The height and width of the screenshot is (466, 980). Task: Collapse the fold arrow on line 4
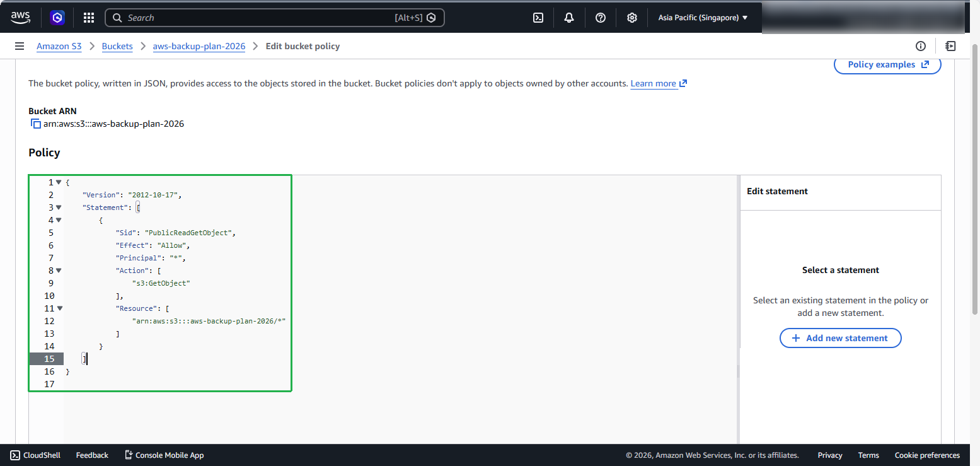[59, 220]
